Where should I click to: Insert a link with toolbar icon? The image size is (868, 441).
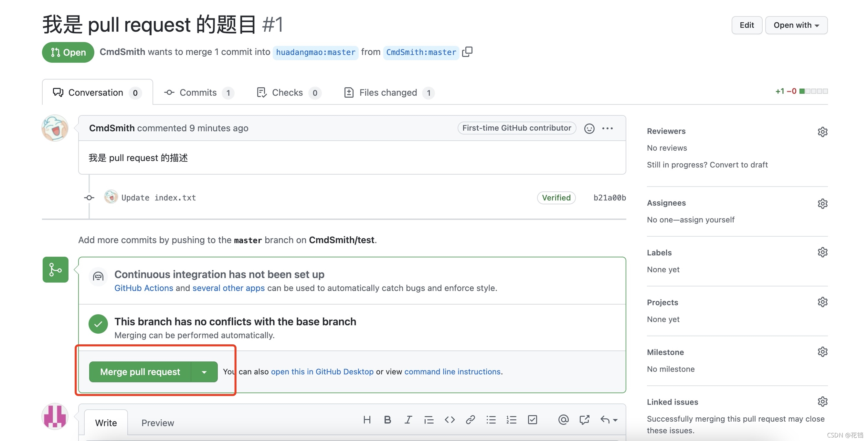[470, 420]
